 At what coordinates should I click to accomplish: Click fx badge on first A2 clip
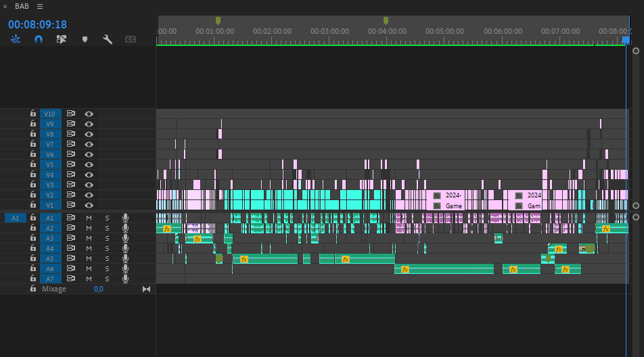point(166,229)
